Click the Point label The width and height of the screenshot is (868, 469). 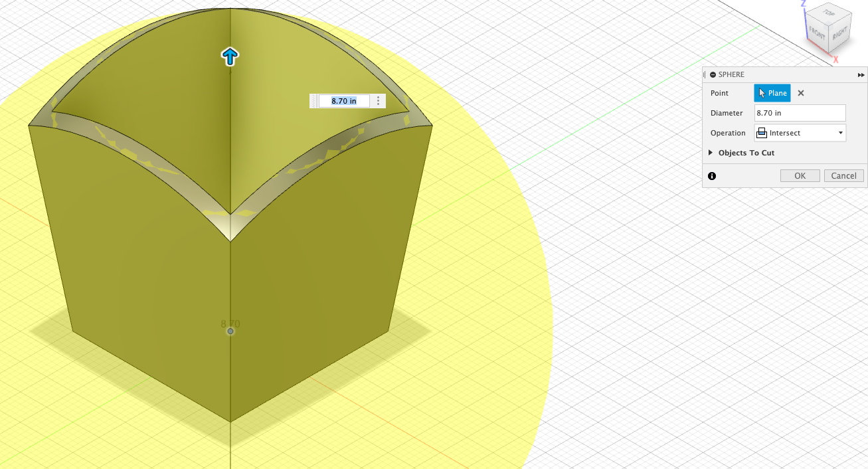(x=719, y=93)
